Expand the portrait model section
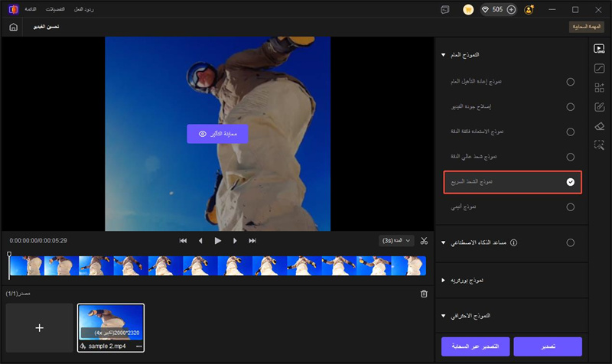 coord(443,281)
